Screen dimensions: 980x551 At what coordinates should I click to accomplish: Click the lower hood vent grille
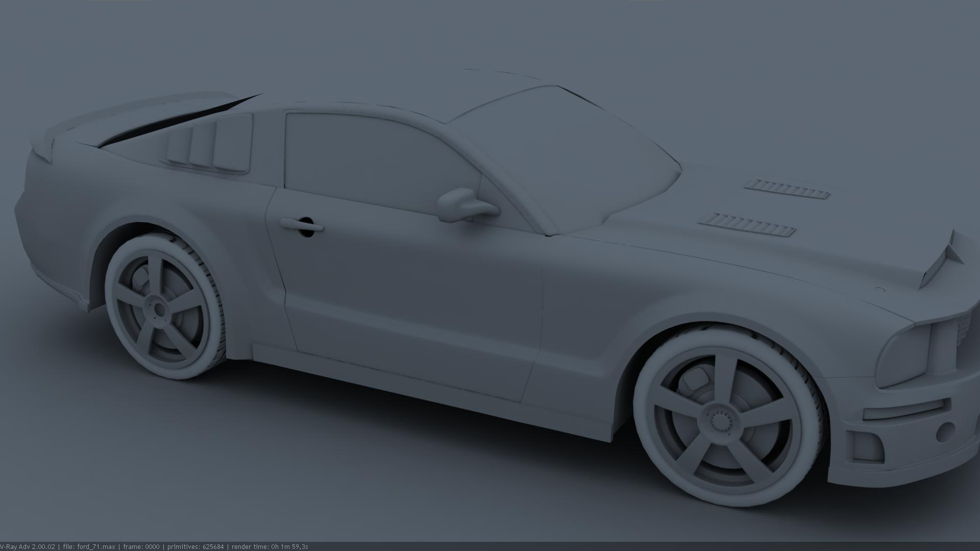(x=749, y=226)
